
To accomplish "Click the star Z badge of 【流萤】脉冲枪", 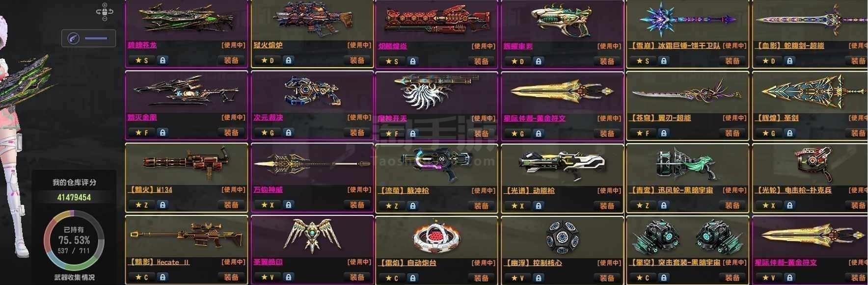I will [x=392, y=206].
